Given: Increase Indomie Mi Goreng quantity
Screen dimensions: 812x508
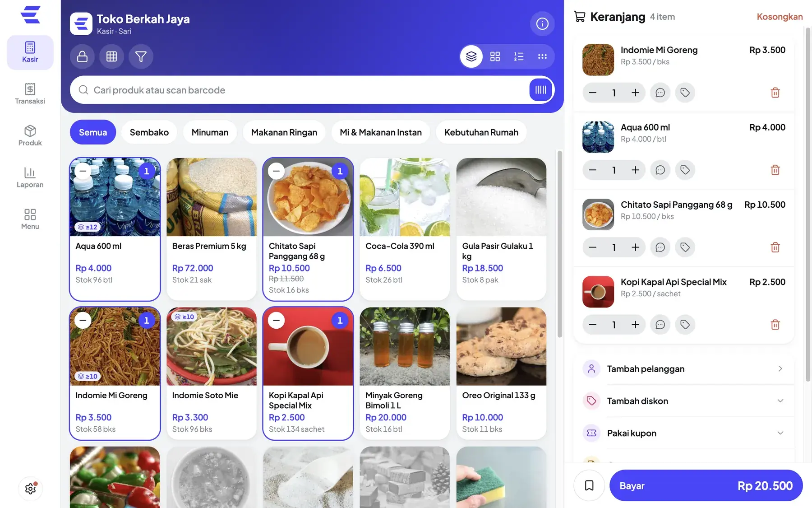Looking at the screenshot, I should pos(635,93).
